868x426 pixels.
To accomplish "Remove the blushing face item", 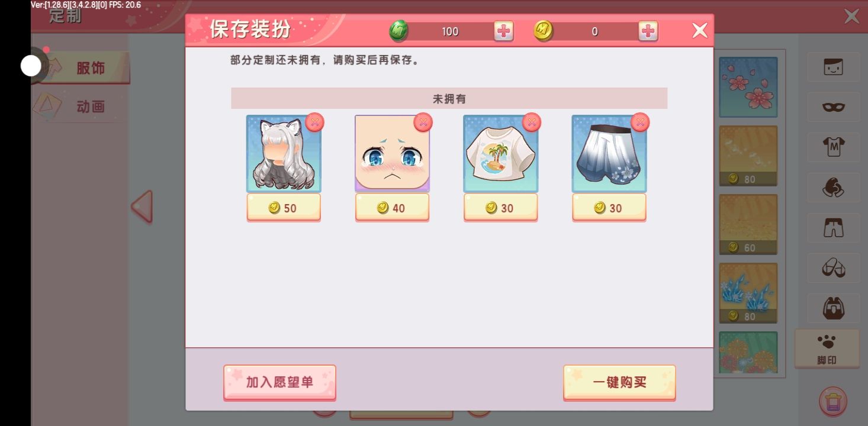I will 423,122.
